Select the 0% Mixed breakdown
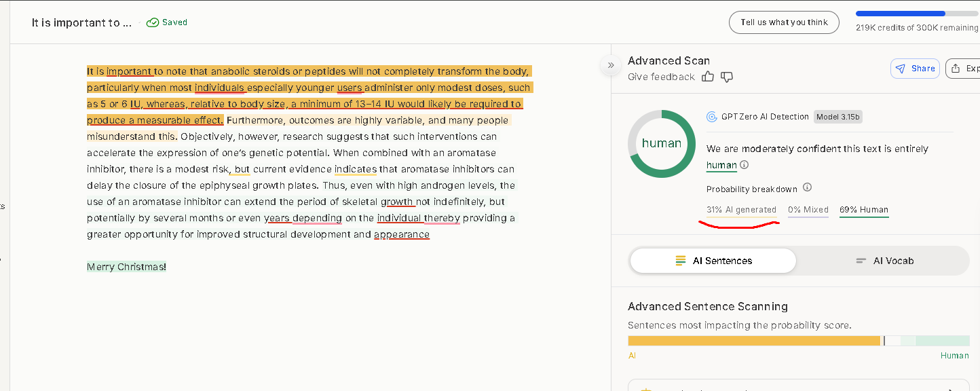 (x=808, y=210)
